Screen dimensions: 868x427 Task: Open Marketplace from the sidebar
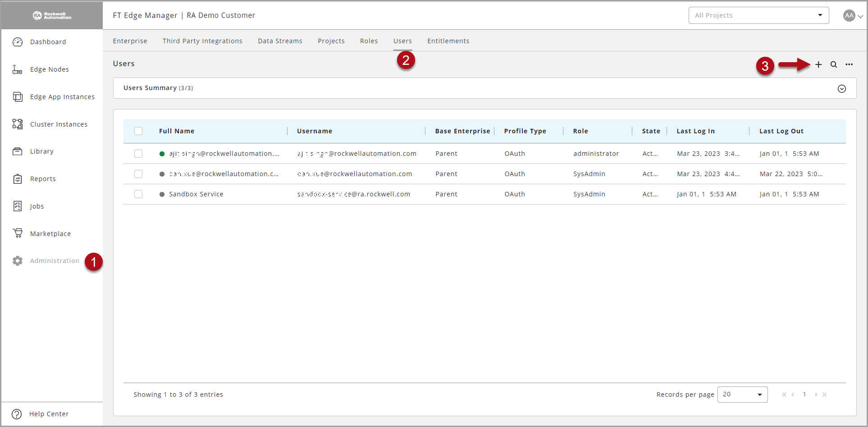(x=50, y=234)
